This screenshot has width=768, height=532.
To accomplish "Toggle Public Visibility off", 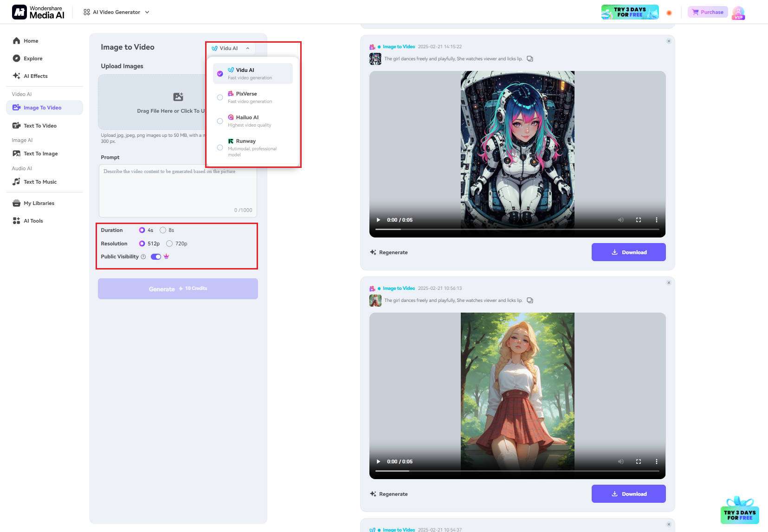I will pyautogui.click(x=155, y=256).
